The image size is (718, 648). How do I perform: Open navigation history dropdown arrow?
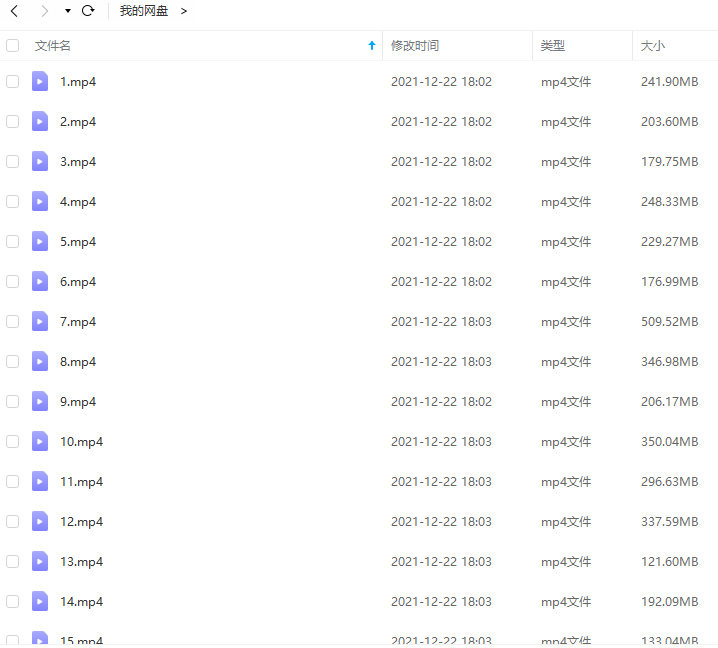click(68, 11)
